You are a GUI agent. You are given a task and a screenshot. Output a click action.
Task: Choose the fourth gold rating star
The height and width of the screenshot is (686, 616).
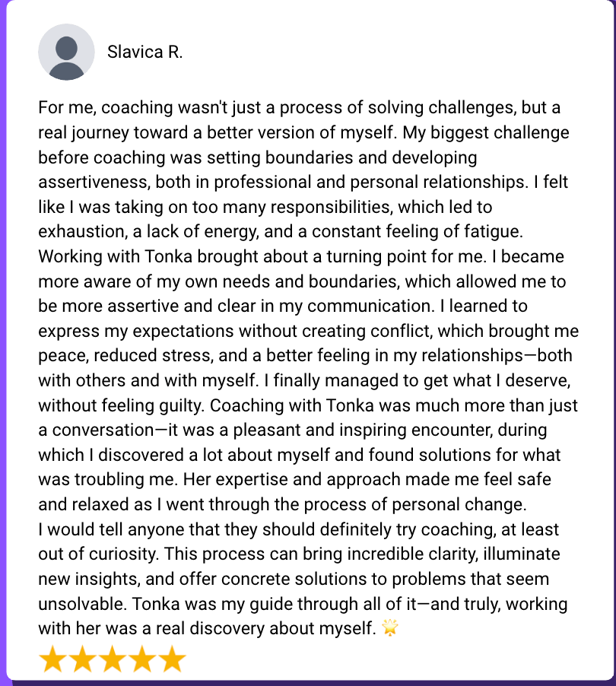(x=142, y=659)
